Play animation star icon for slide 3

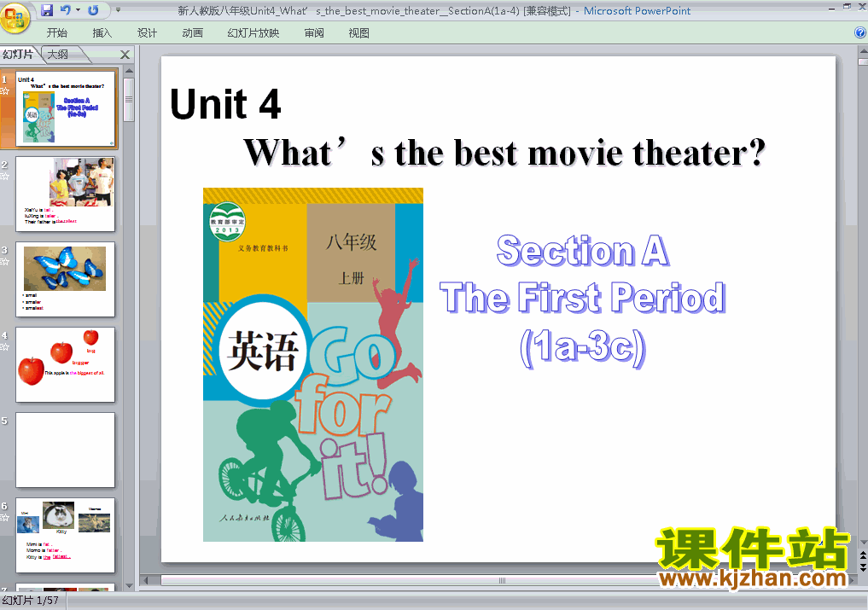(5, 262)
